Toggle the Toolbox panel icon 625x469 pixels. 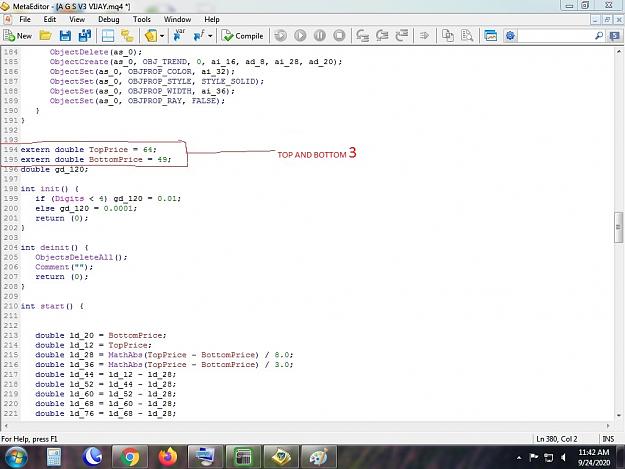(x=127, y=36)
